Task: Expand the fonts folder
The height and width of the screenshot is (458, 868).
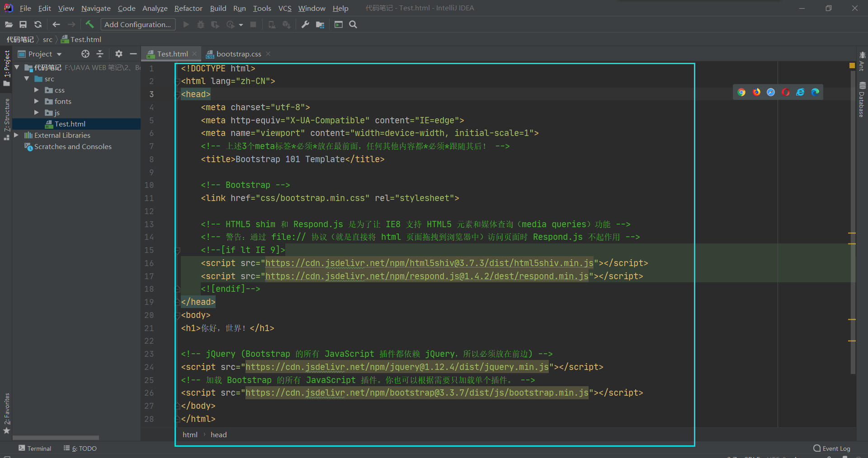Action: coord(37,101)
